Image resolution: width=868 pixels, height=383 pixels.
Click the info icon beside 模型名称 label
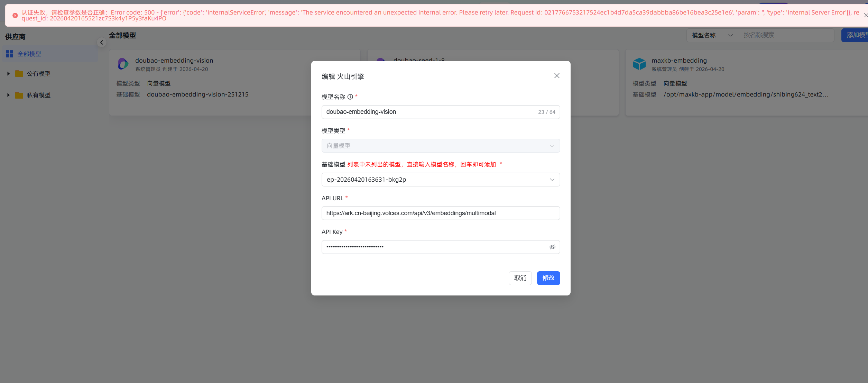[350, 97]
